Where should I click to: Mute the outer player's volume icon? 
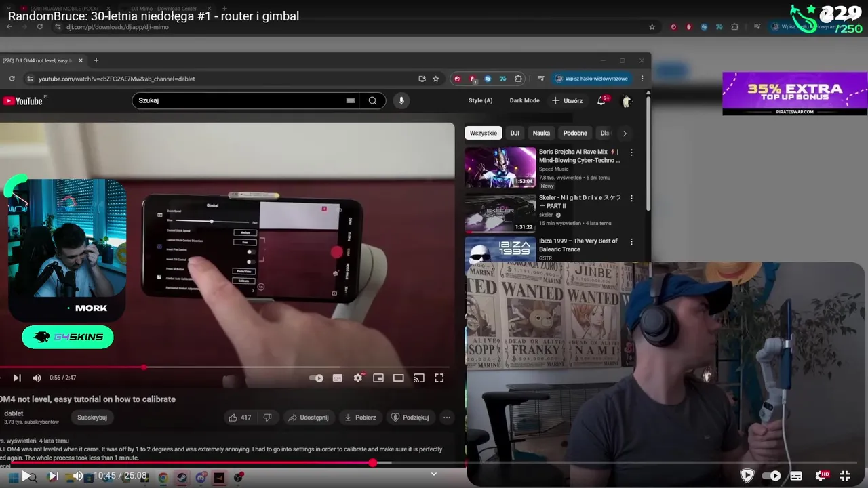tap(78, 476)
